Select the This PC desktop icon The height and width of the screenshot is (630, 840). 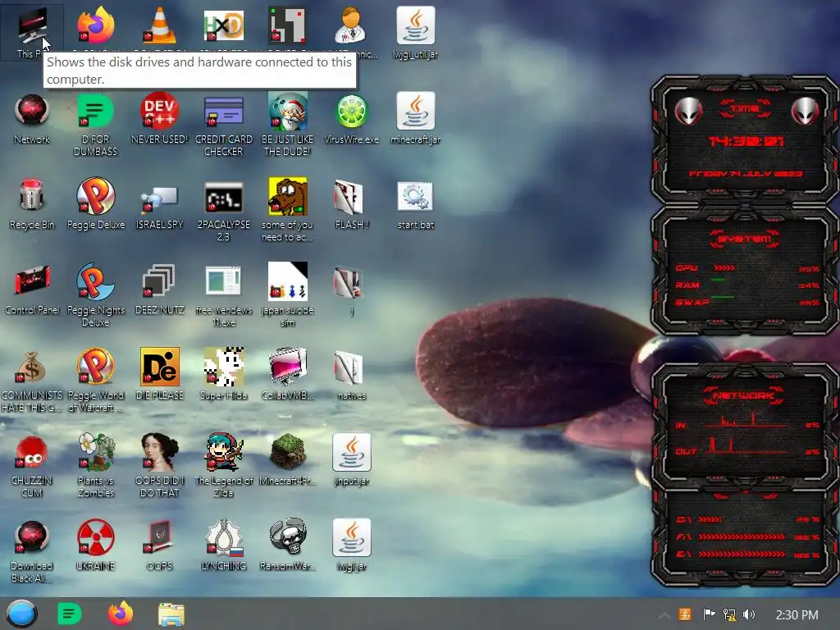pos(32,27)
